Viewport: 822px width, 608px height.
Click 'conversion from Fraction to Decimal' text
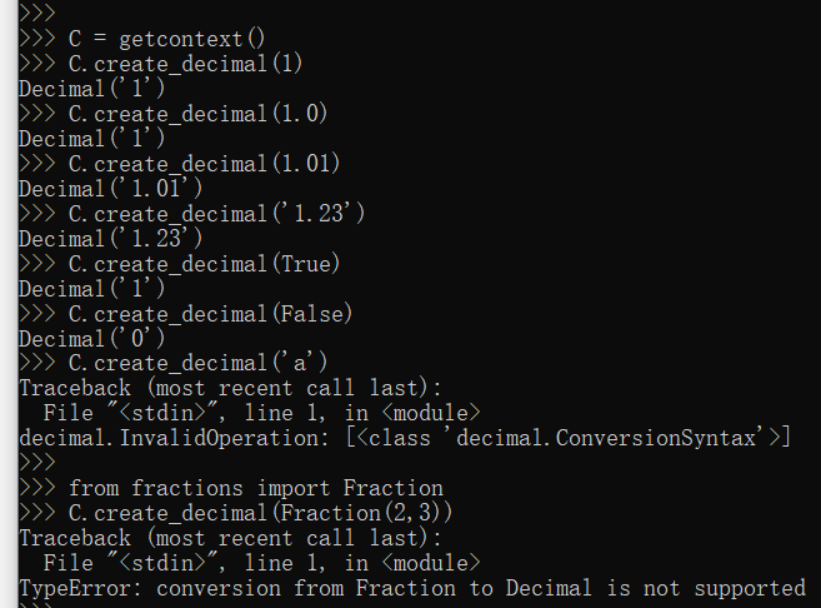point(374,589)
